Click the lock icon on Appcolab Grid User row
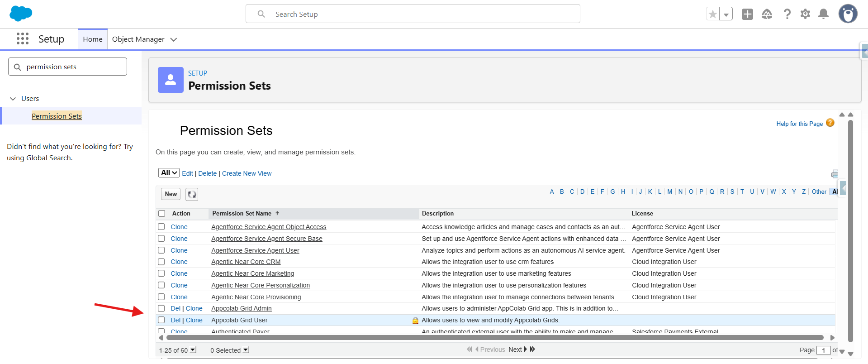868x364 pixels. coord(415,321)
